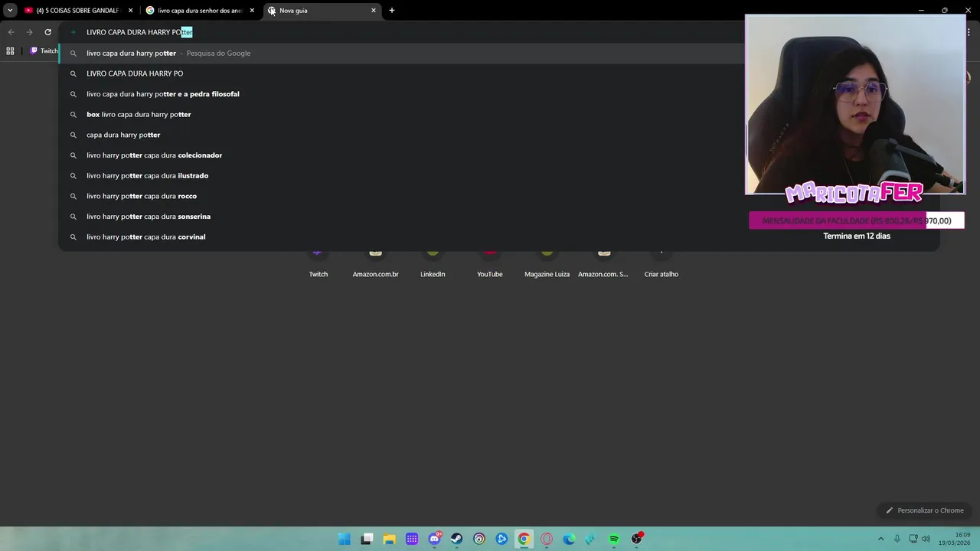Open Microsoft Edge from the taskbar
This screenshot has width=980, height=551.
click(x=569, y=539)
